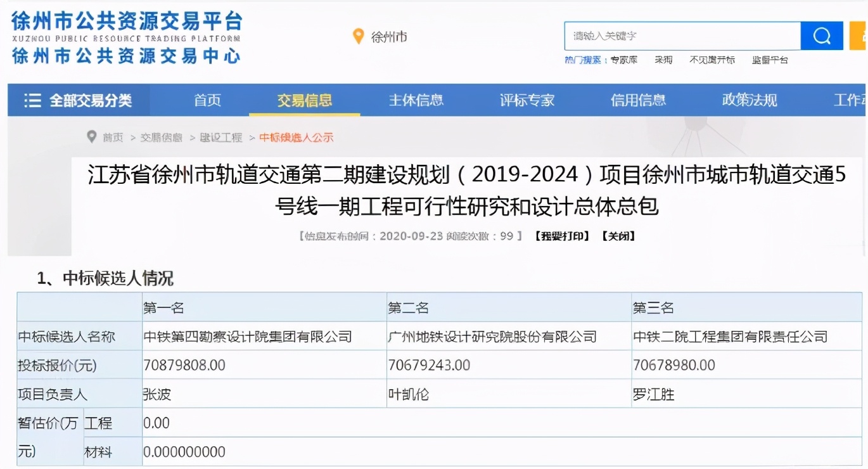Click the 工程 estimate value 0.00
The height and width of the screenshot is (469, 868).
tap(156, 423)
